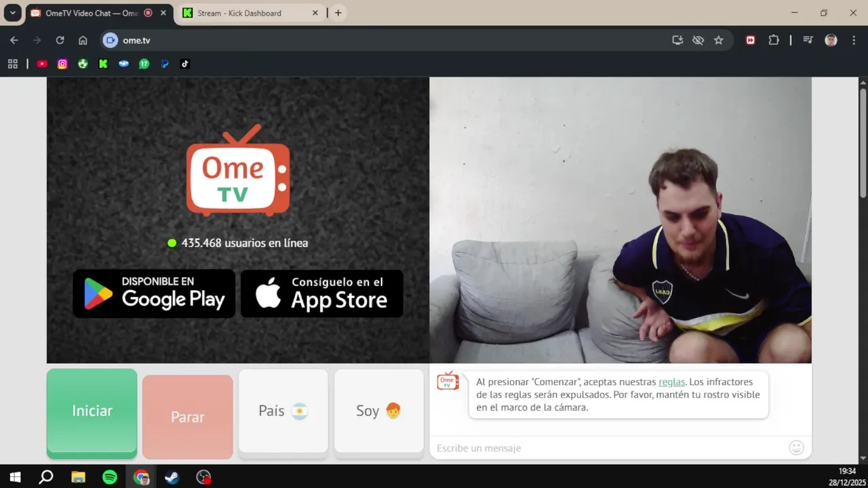The image size is (868, 488).
Task: Click the Parar button
Action: pyautogui.click(x=187, y=417)
